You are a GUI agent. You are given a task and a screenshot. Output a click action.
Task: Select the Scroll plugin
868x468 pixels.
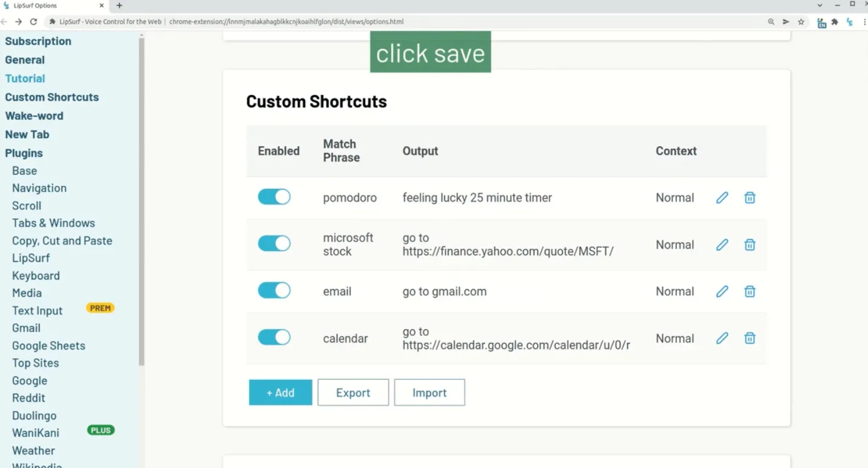27,206
